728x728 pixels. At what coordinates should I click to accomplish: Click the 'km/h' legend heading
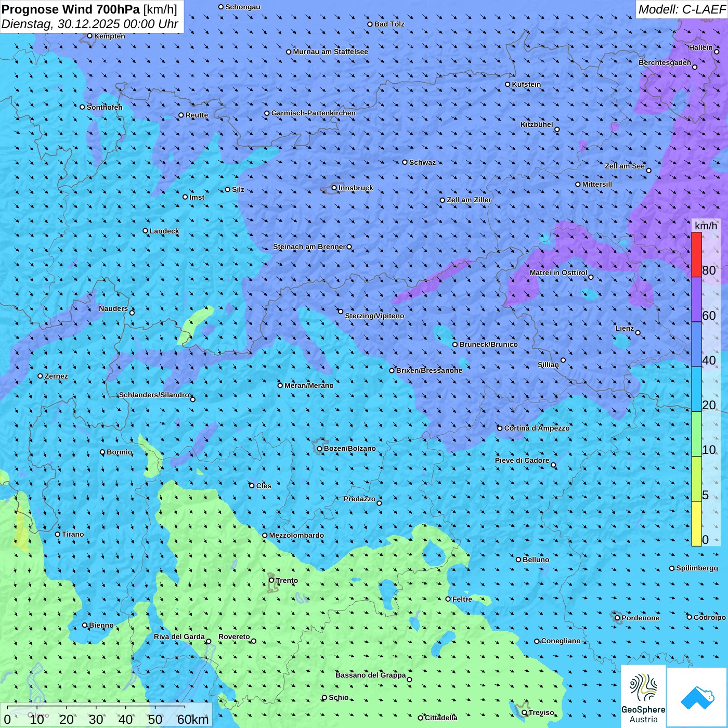click(x=706, y=226)
